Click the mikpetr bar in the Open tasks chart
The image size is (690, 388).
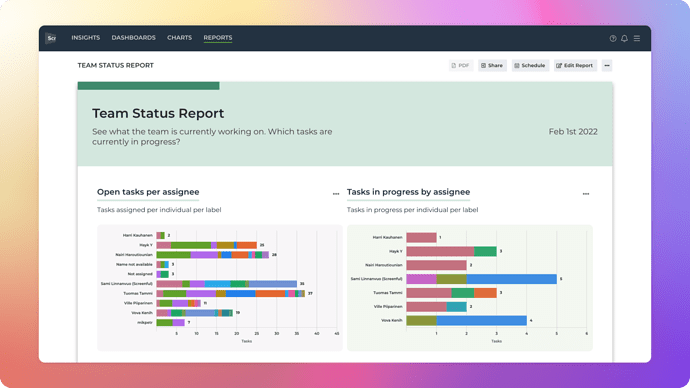coord(171,322)
